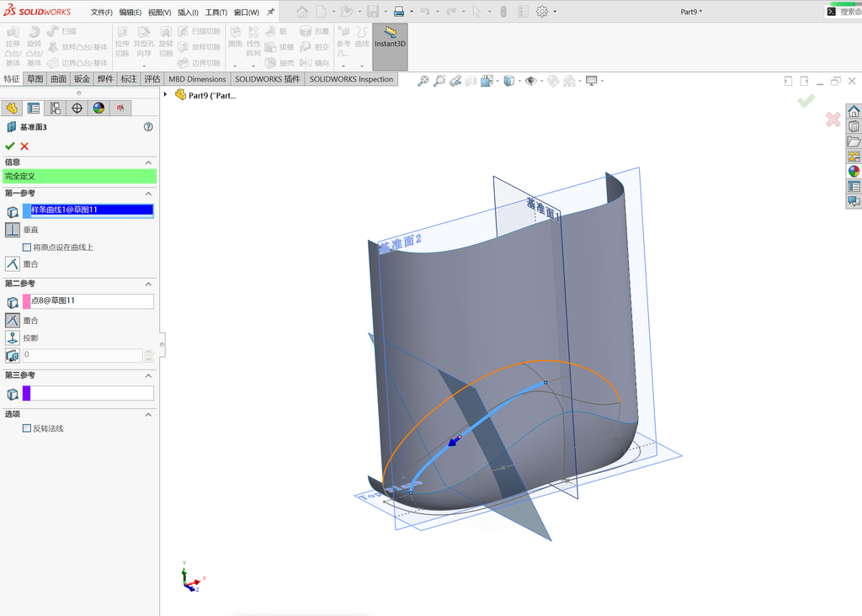This screenshot has width=862, height=616.
Task: Click the Rib (筋) tool
Action: pyautogui.click(x=276, y=31)
